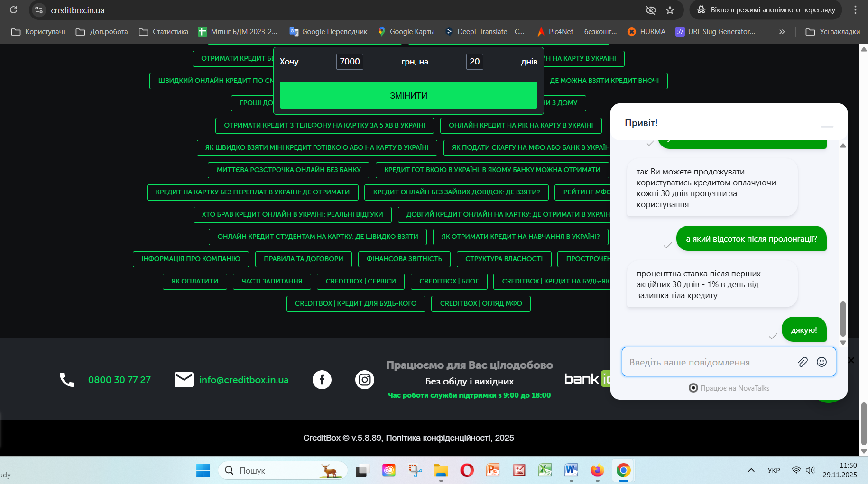Open Task View on the taskbar

(x=362, y=470)
